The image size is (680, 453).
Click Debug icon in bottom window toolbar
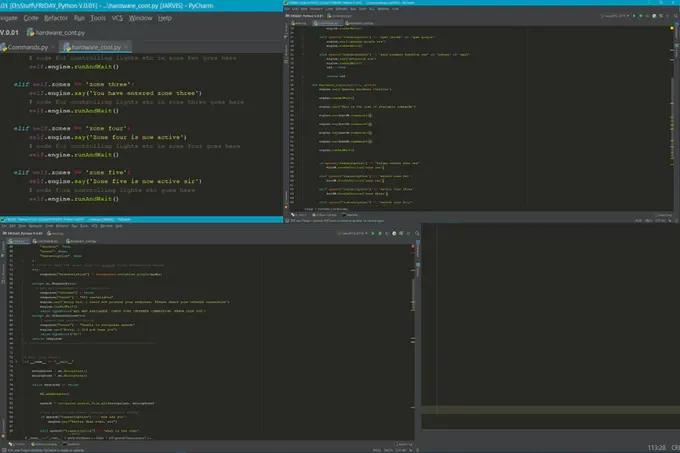tap(380, 233)
